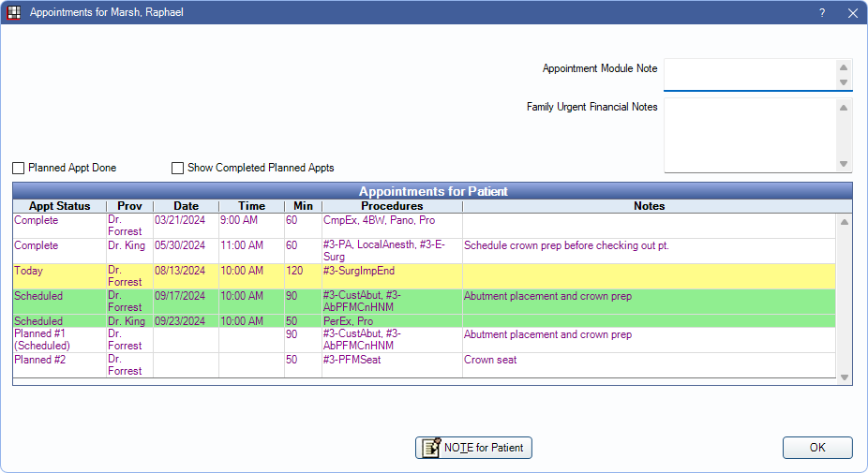Click the help question mark icon

pyautogui.click(x=822, y=13)
